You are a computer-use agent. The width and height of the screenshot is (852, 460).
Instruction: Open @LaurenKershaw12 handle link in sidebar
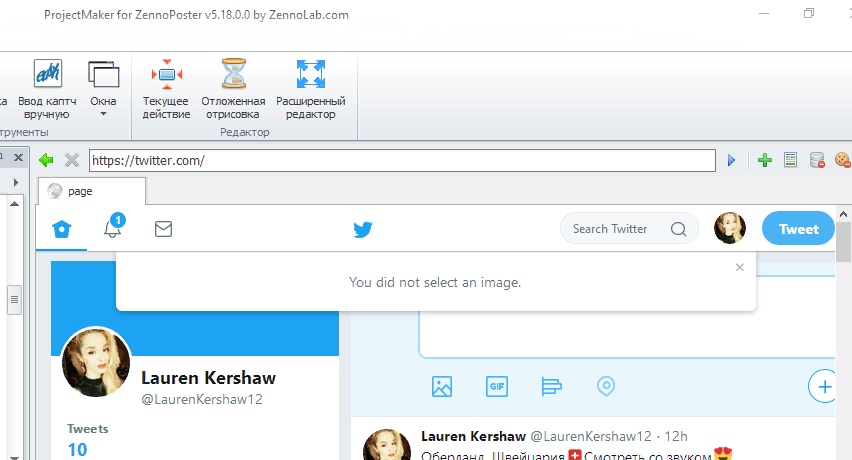pyautogui.click(x=202, y=399)
